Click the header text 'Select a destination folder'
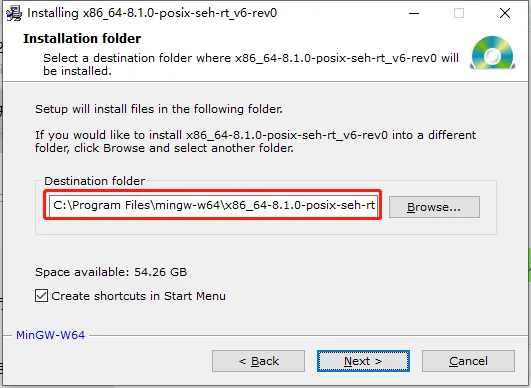The width and height of the screenshot is (531, 388). tap(251, 65)
